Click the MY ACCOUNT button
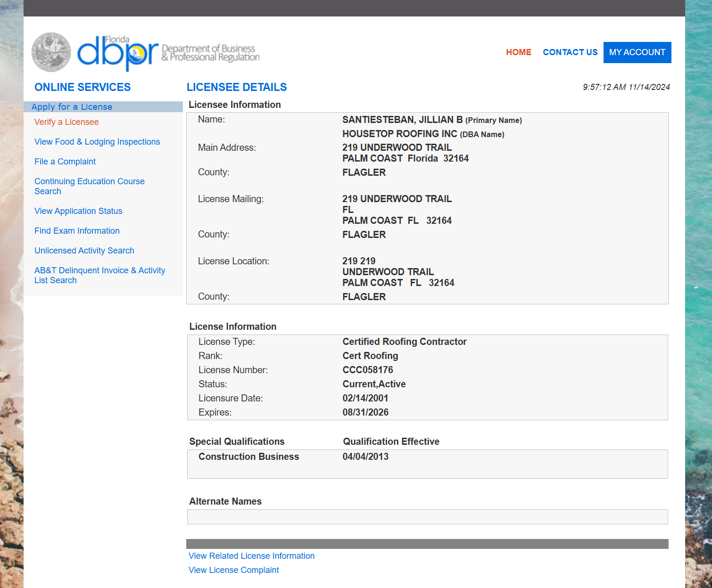 pos(637,52)
